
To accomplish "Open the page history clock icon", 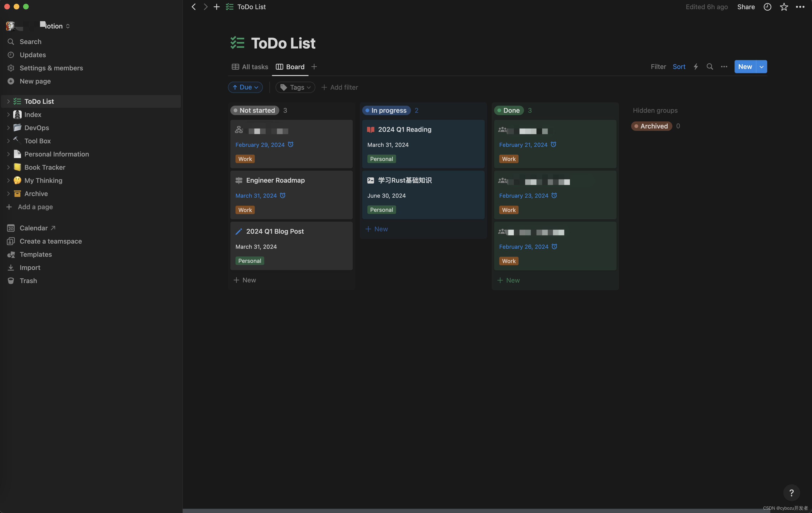I will pos(767,7).
